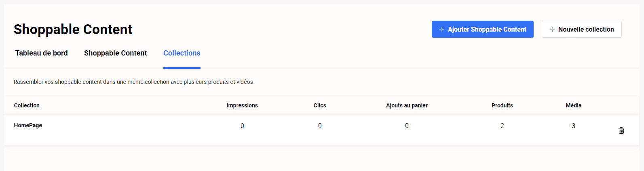Click the Média column header
The height and width of the screenshot is (171, 644).
coord(573,105)
